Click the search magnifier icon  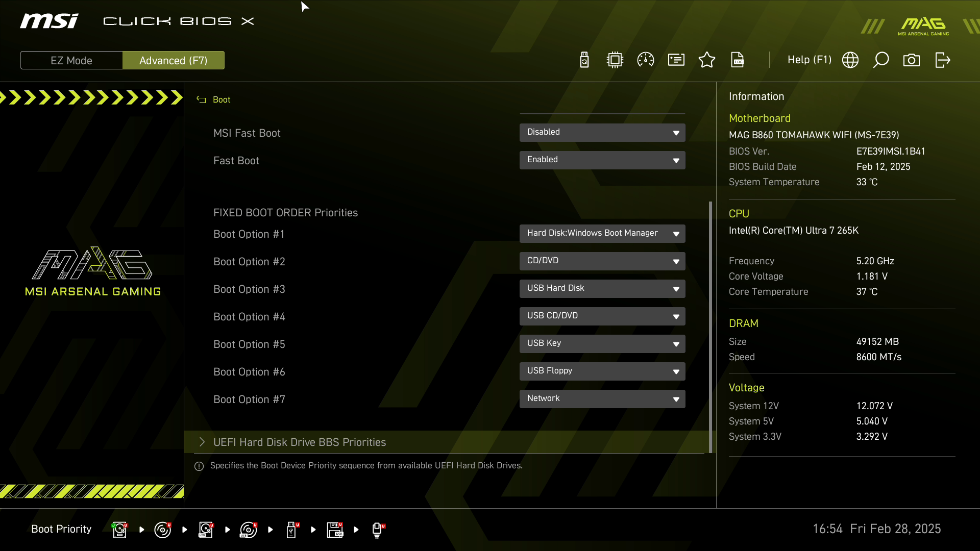click(881, 60)
